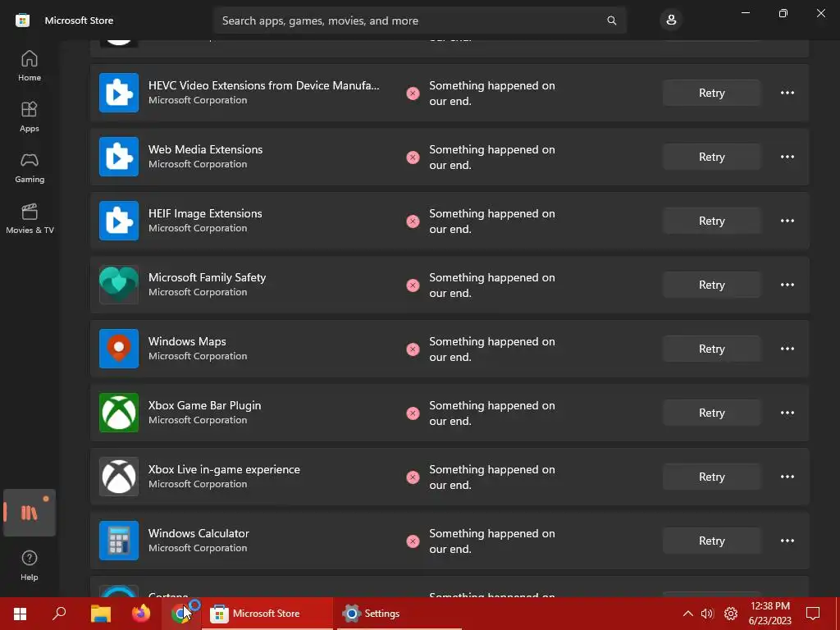
Task: Click Web Media Extensions app icon
Action: (119, 157)
